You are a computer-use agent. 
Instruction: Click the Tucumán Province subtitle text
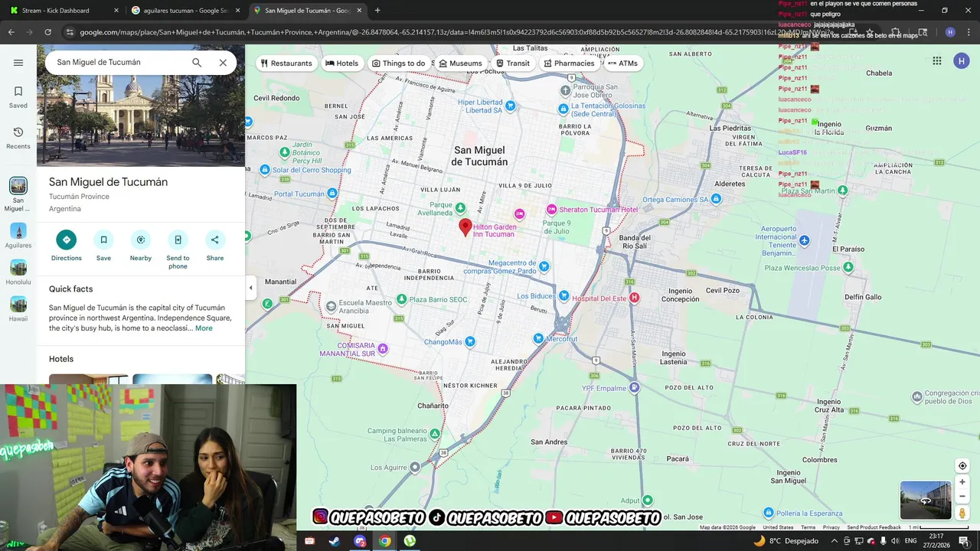(x=79, y=197)
